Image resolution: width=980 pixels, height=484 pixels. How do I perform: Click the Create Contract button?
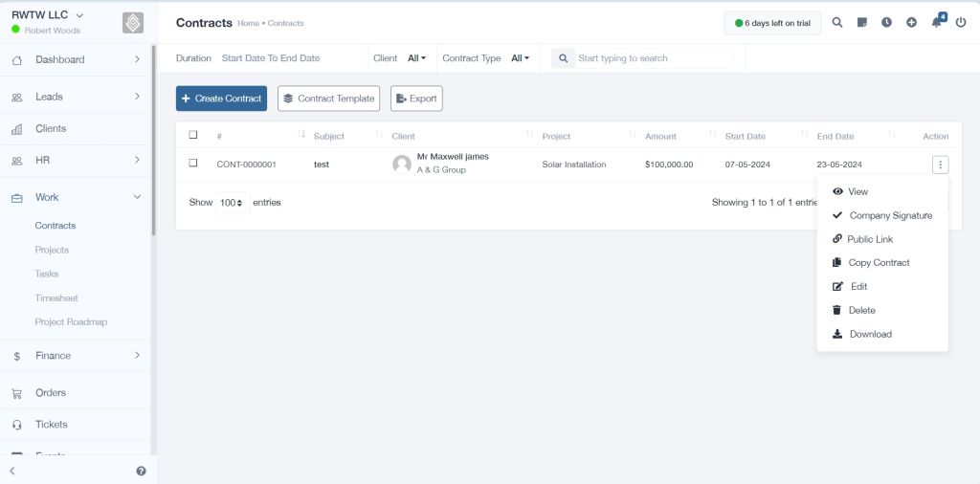coord(221,99)
